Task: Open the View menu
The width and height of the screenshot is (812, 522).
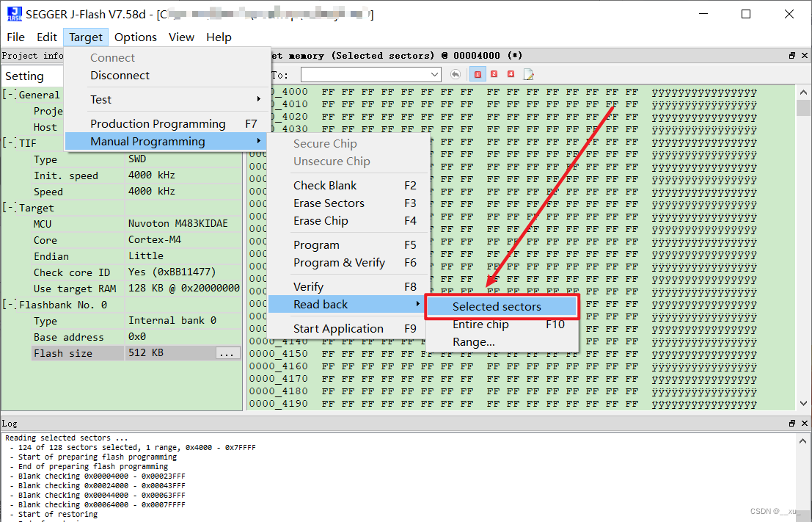Action: tap(181, 37)
